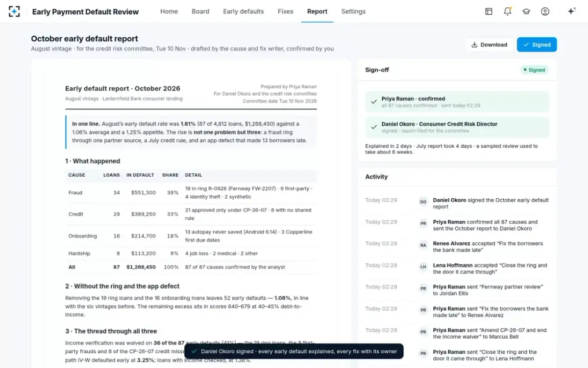This screenshot has width=588, height=368.
Task: Click the 39% share cell
Action: coord(172,193)
